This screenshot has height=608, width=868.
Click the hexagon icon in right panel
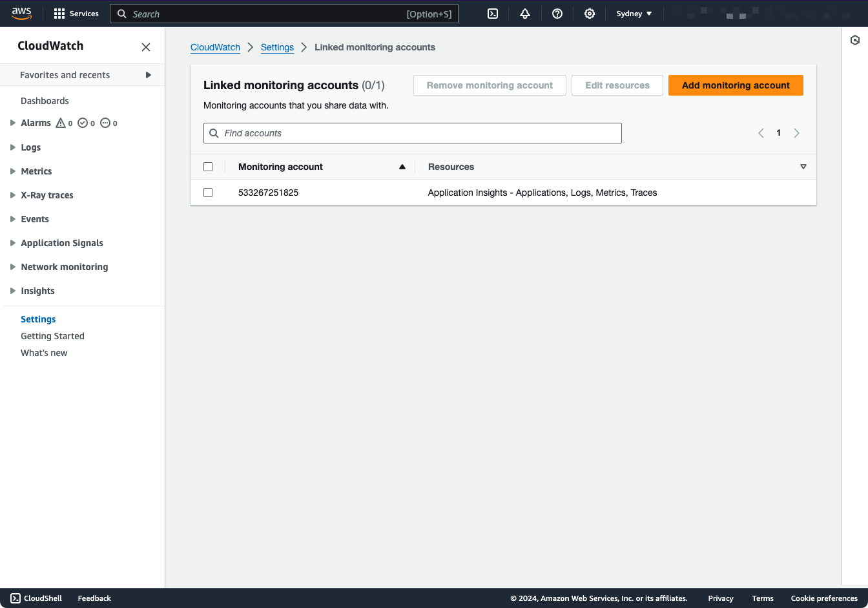coord(855,40)
